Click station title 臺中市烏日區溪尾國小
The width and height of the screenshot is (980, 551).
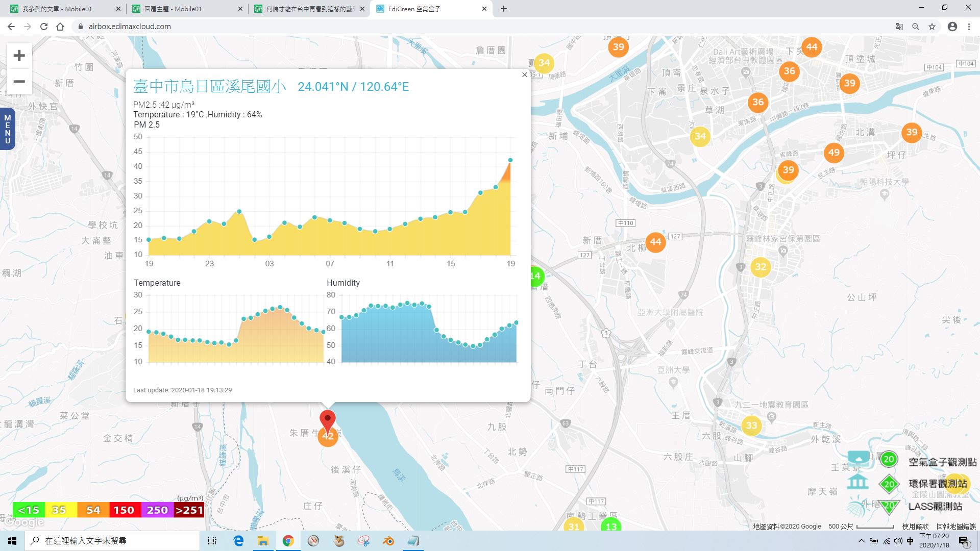[x=210, y=86]
